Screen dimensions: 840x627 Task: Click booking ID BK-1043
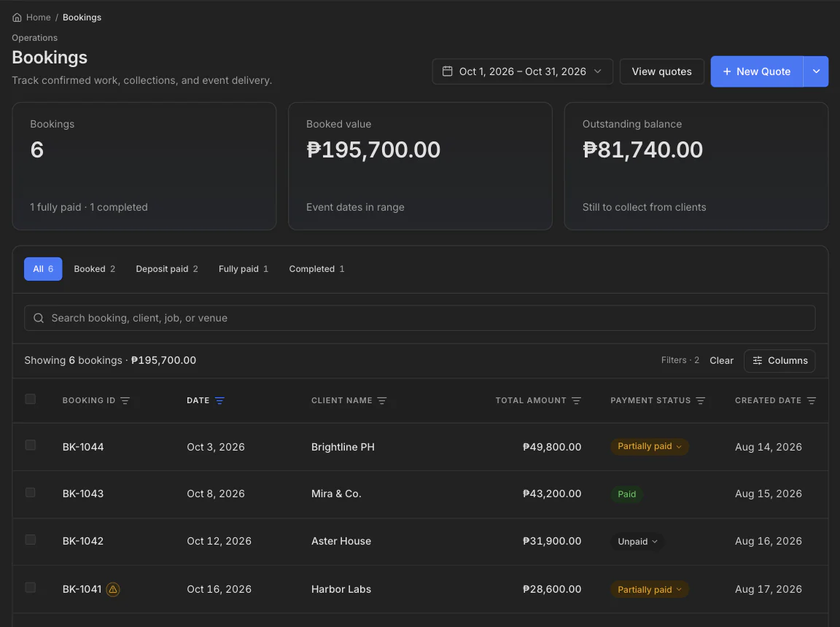[x=83, y=494]
